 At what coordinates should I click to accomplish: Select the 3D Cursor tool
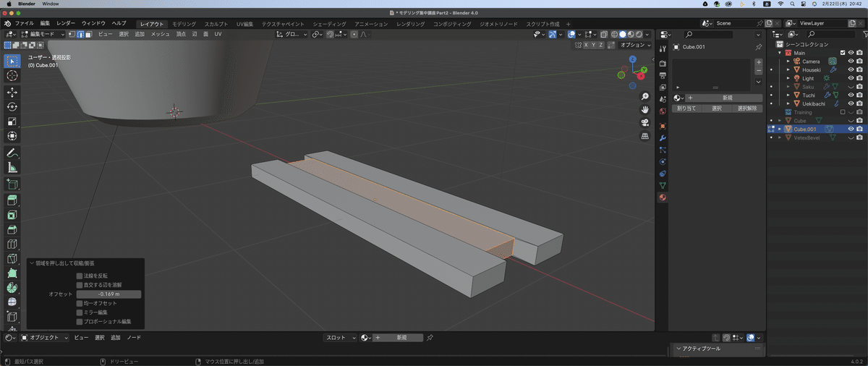pyautogui.click(x=12, y=76)
